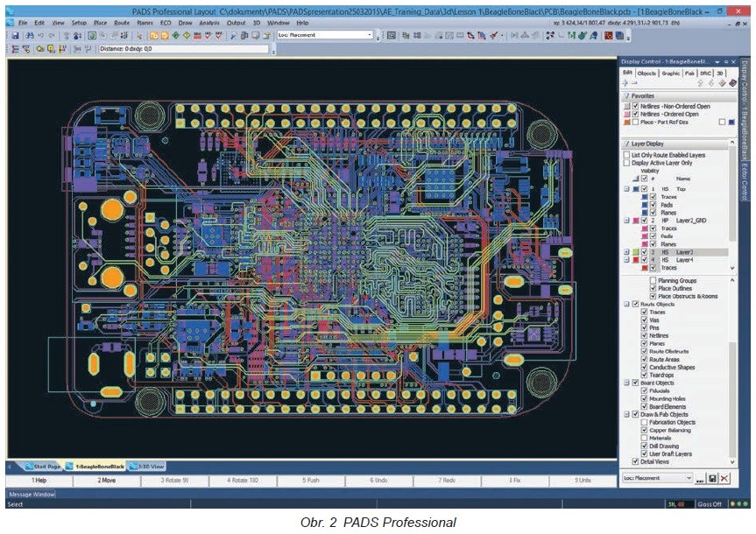Click the Save icon in the toolbar

[x=17, y=35]
